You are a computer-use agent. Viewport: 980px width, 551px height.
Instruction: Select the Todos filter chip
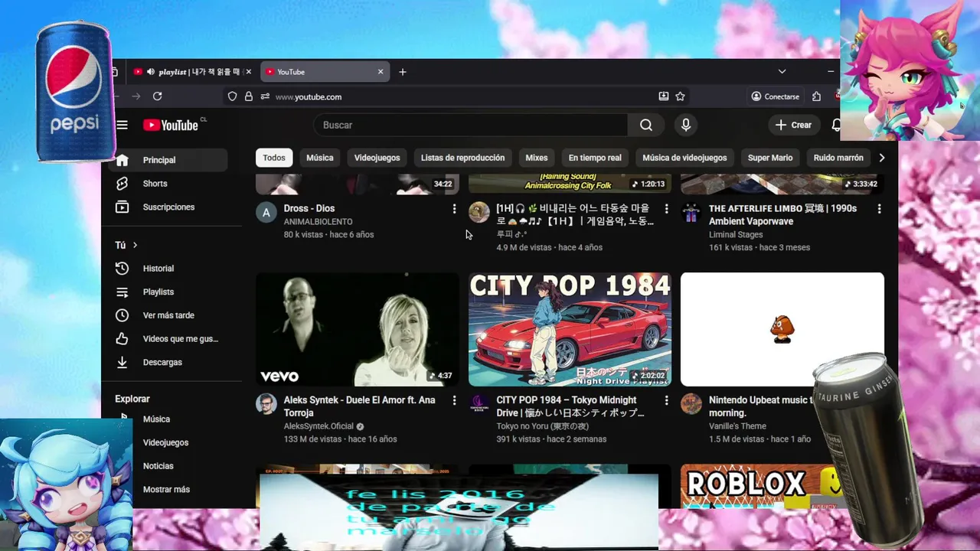coord(274,158)
